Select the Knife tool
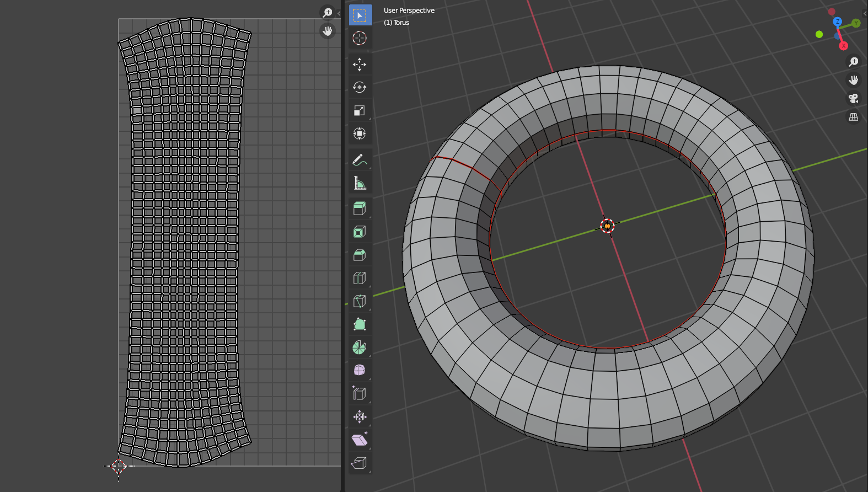Image resolution: width=868 pixels, height=492 pixels. [360, 301]
